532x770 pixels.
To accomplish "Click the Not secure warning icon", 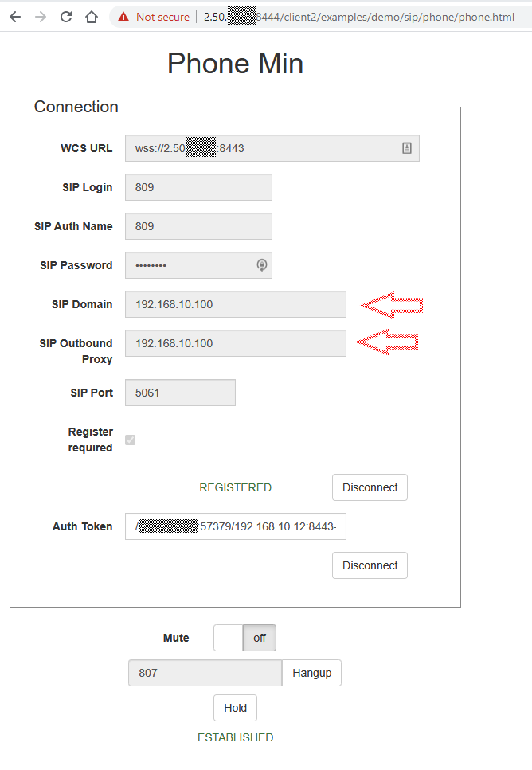I will pyautogui.click(x=123, y=17).
